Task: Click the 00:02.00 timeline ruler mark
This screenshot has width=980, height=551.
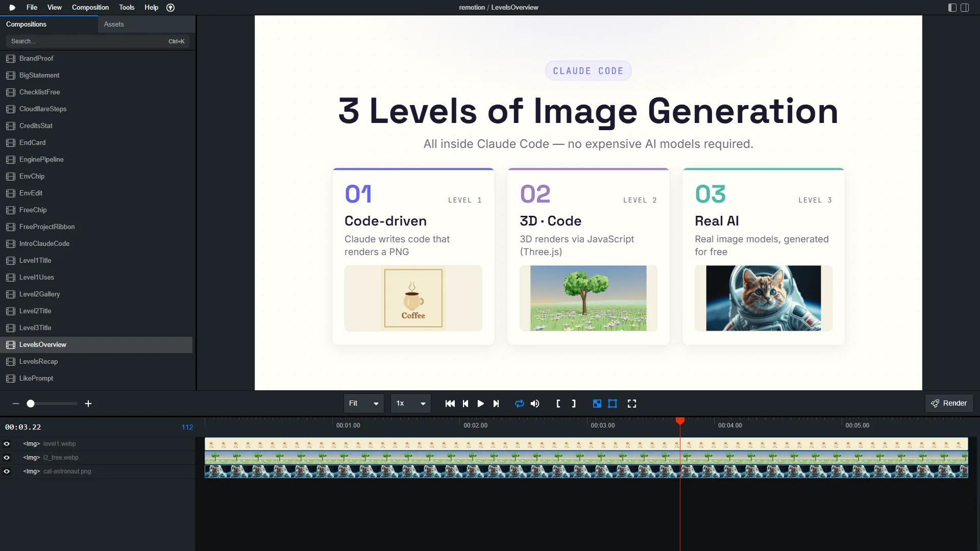Action: tap(475, 425)
